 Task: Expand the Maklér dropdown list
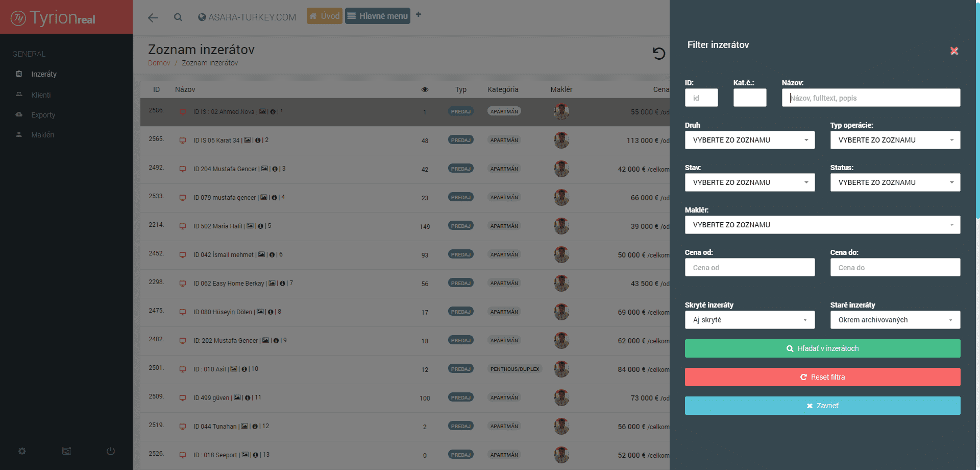point(822,225)
